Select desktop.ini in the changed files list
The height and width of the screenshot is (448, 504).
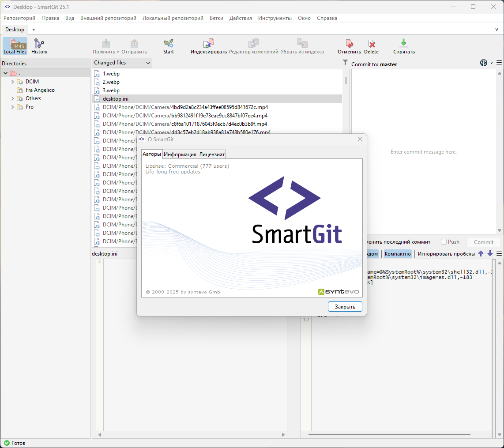tap(116, 99)
